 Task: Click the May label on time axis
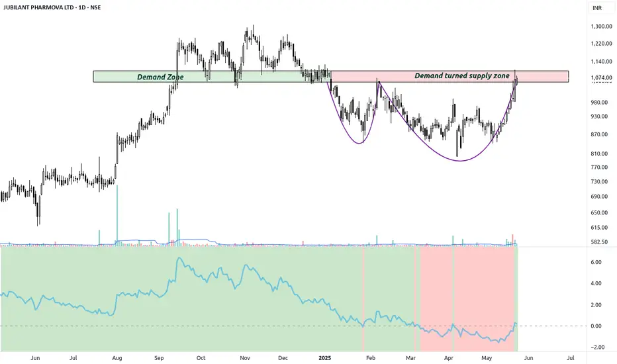point(487,358)
